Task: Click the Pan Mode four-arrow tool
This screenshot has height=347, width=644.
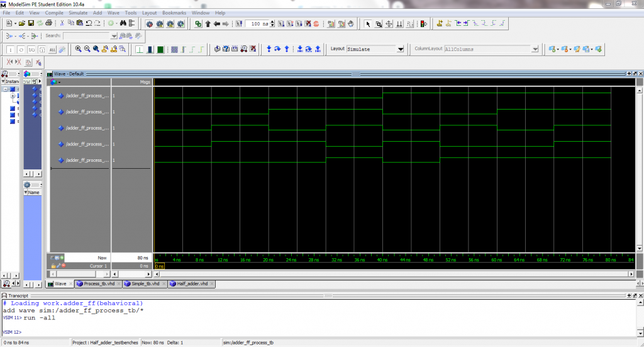Action: point(389,24)
